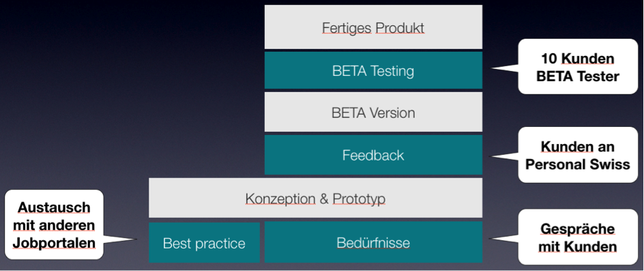
Task: Click the word Produkt in top box
Action: coord(400,28)
